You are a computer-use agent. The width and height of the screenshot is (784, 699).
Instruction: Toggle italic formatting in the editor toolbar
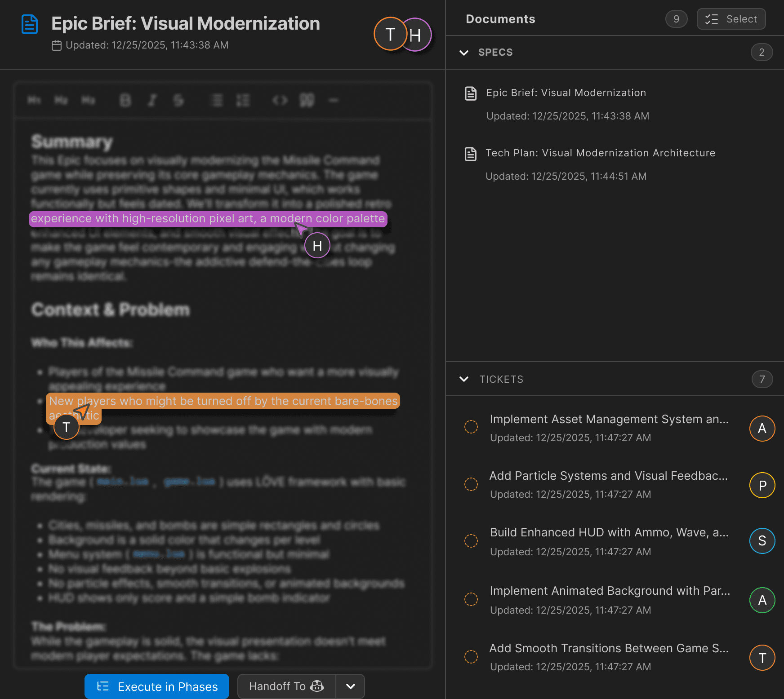tap(152, 100)
